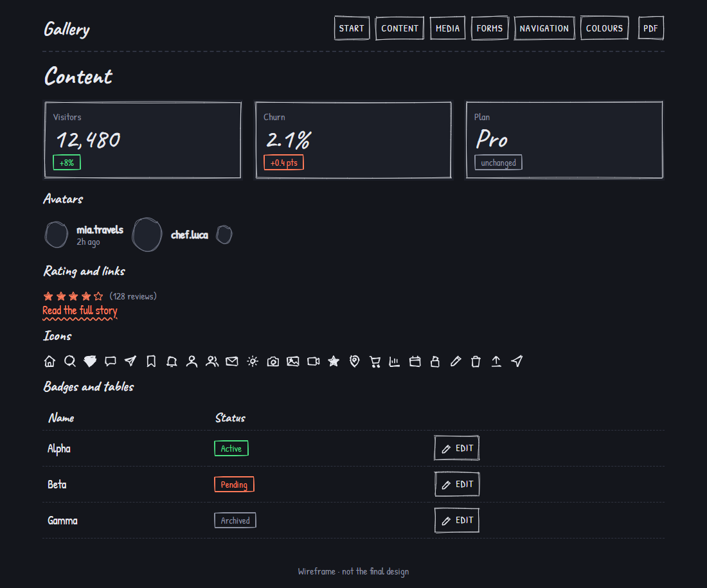Select the first rating star

tap(48, 296)
